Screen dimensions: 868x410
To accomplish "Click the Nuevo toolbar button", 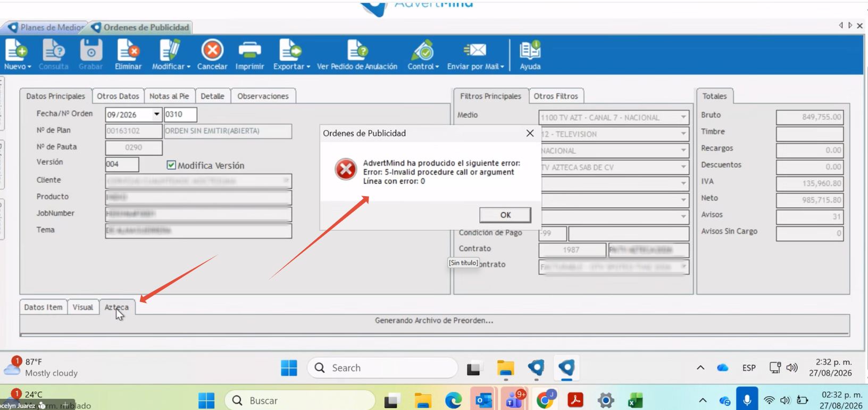I will click(x=18, y=55).
